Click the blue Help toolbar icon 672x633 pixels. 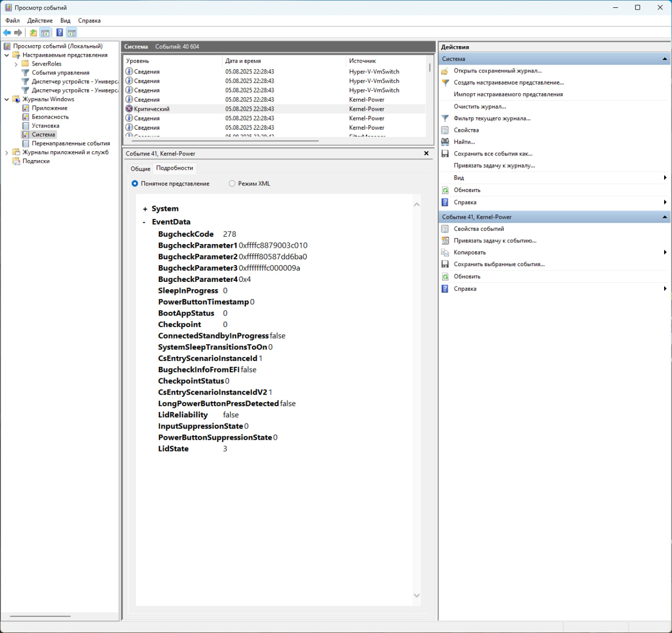coord(60,33)
